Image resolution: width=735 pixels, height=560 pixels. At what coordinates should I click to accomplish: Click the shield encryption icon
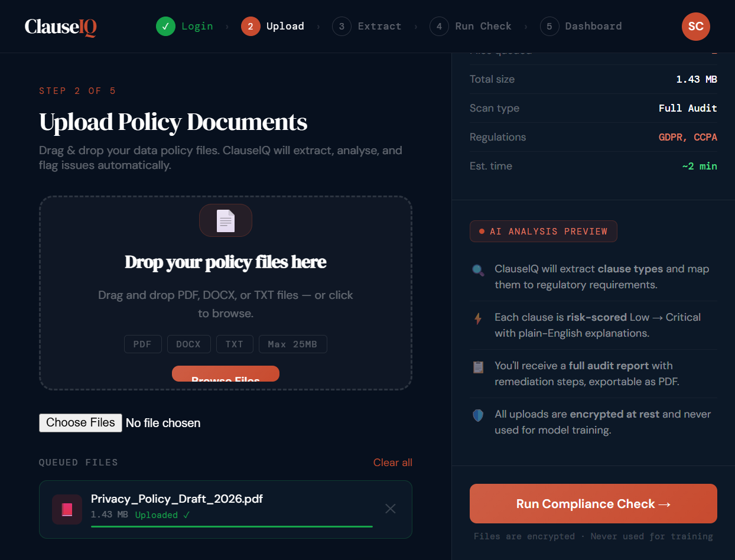point(478,415)
